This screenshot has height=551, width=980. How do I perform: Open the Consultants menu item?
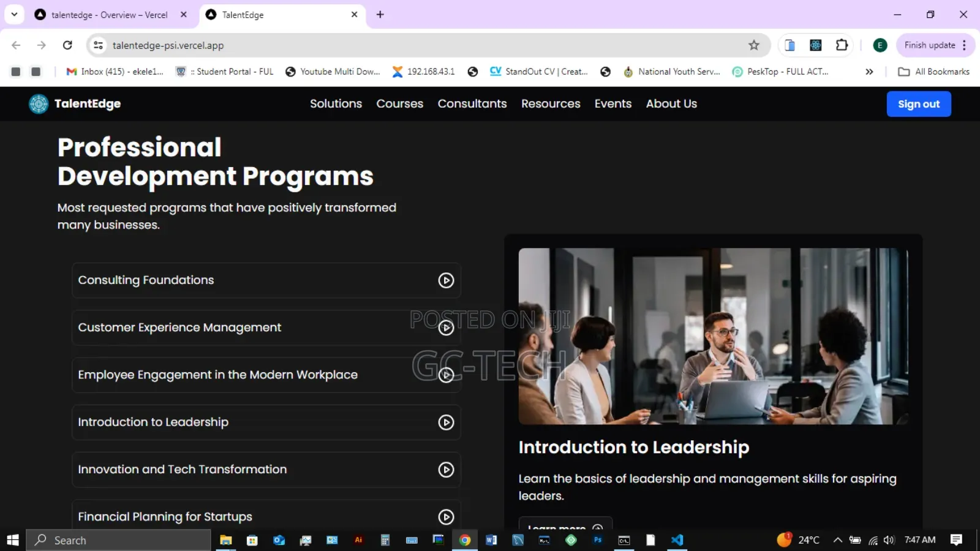pos(472,104)
